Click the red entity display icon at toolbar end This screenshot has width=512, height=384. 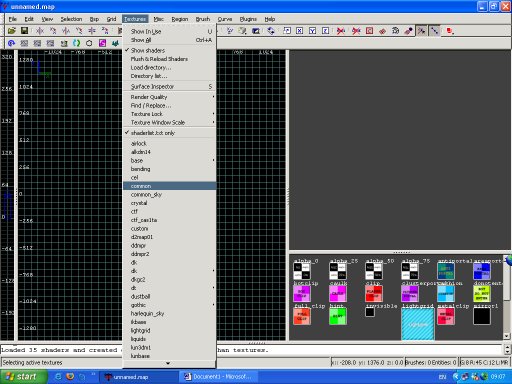point(450,31)
